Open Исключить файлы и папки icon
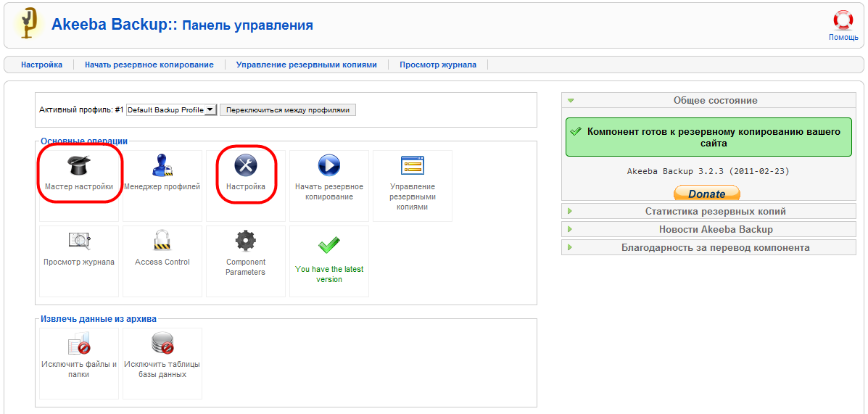 point(79,343)
